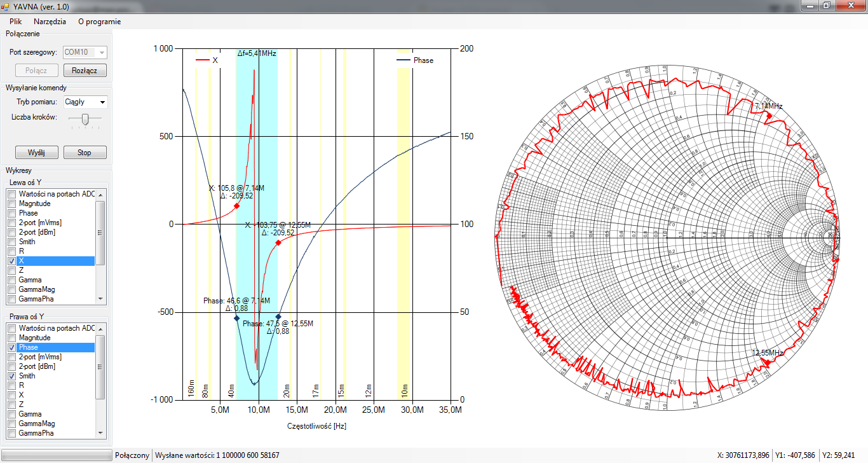Enable Magnitude in the Lewa oś Y list

[x=12, y=204]
